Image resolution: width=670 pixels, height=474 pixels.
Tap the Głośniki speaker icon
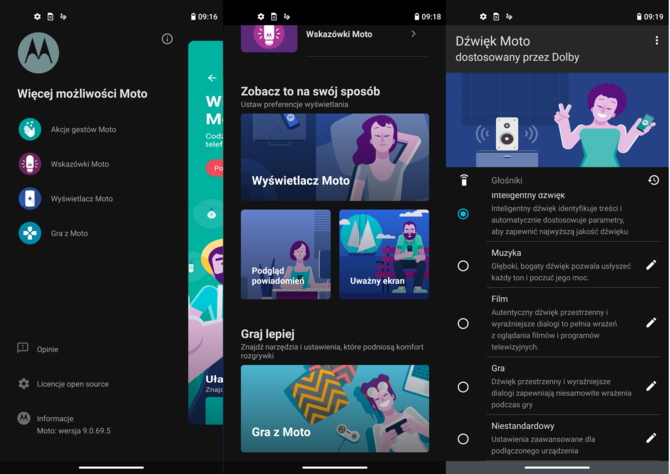pos(464,180)
